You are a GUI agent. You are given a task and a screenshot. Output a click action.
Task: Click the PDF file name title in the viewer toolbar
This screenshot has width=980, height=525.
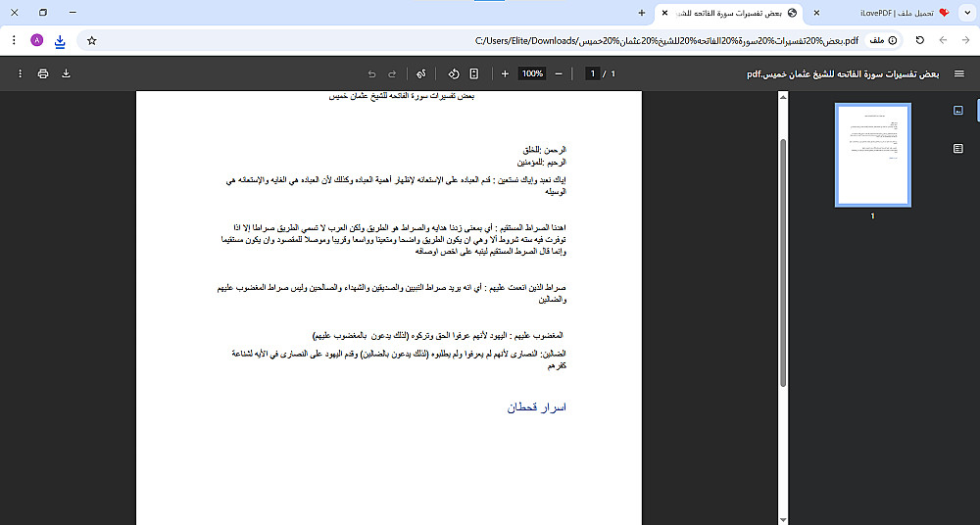coord(843,73)
